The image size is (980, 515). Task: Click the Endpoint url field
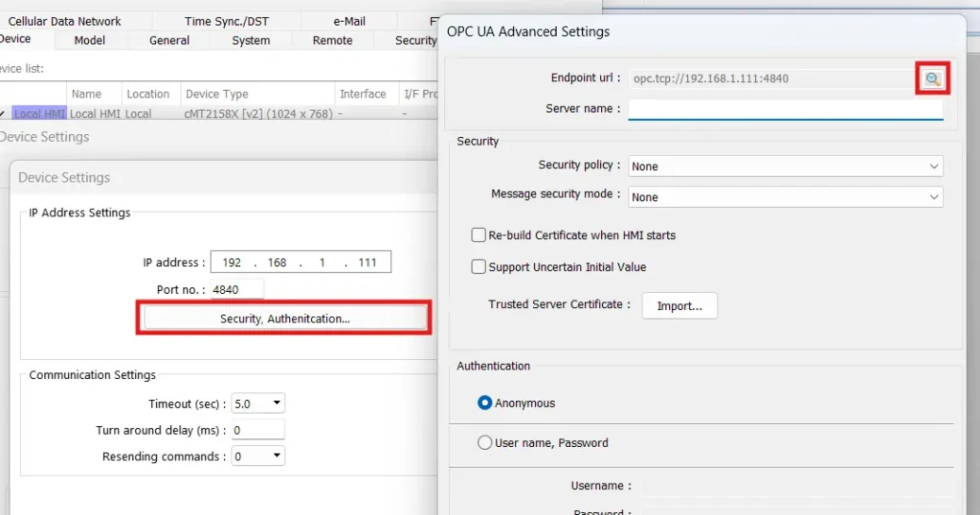[772, 78]
